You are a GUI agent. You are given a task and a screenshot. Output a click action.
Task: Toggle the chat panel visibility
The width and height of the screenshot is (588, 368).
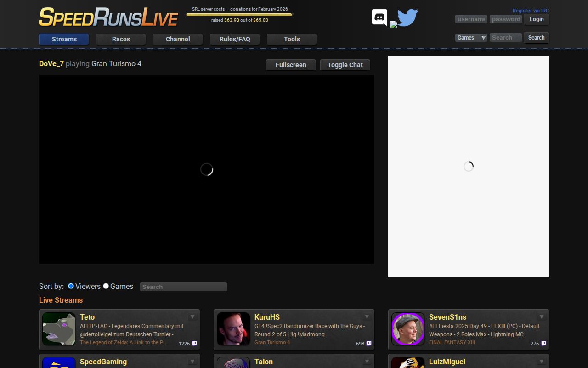(345, 65)
